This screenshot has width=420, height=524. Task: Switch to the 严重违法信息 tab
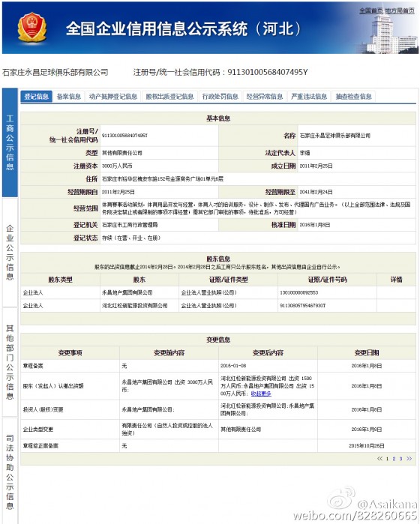coord(309,97)
